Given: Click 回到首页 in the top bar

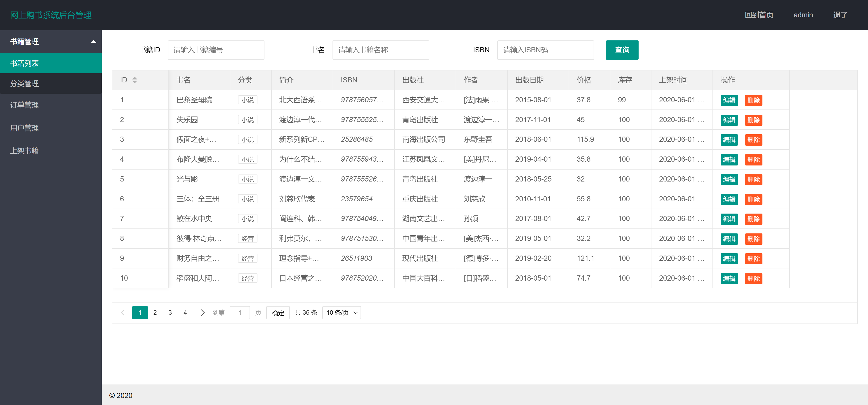Looking at the screenshot, I should click(759, 15).
